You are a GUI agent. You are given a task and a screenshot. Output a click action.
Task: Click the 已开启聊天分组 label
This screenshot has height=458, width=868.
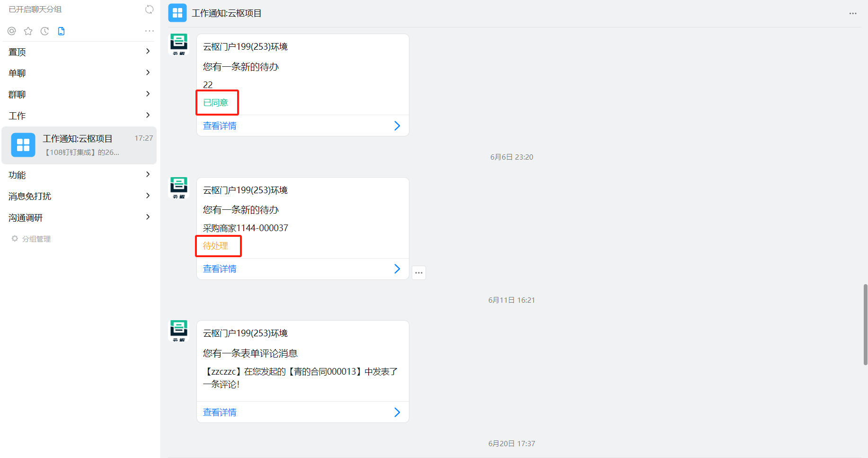click(35, 9)
